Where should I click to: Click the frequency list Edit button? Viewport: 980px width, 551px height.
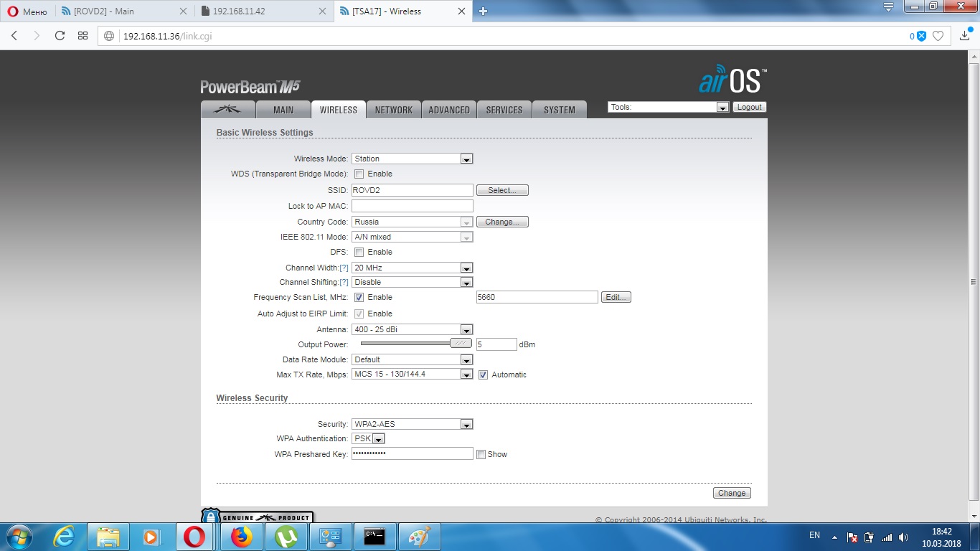coord(616,297)
